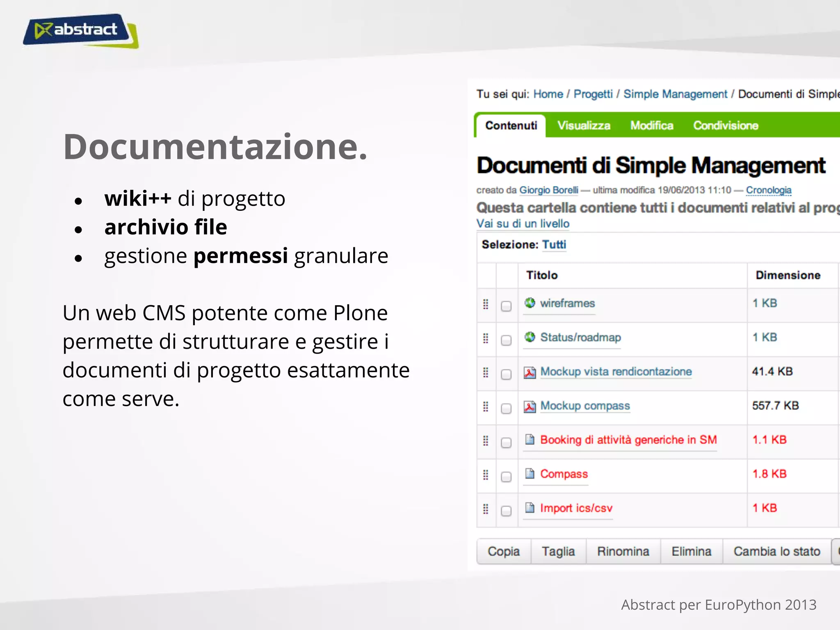The image size is (840, 630).
Task: Open the Compass document link
Action: [564, 474]
